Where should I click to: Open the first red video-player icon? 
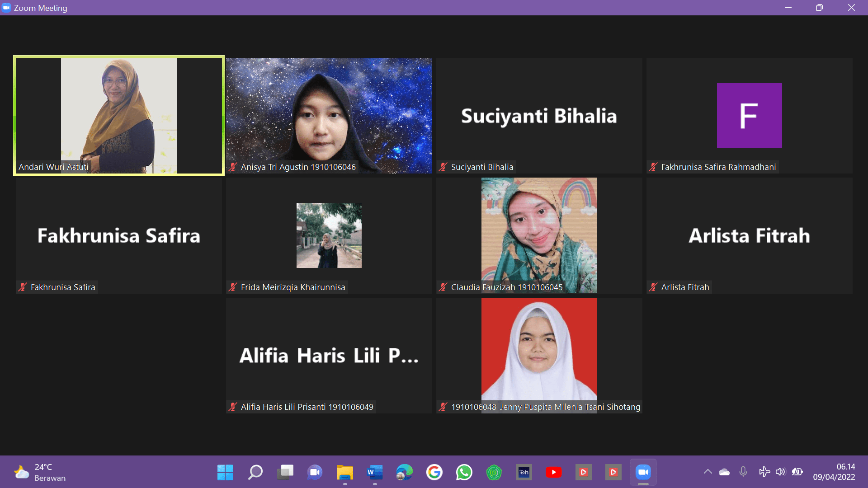(584, 473)
